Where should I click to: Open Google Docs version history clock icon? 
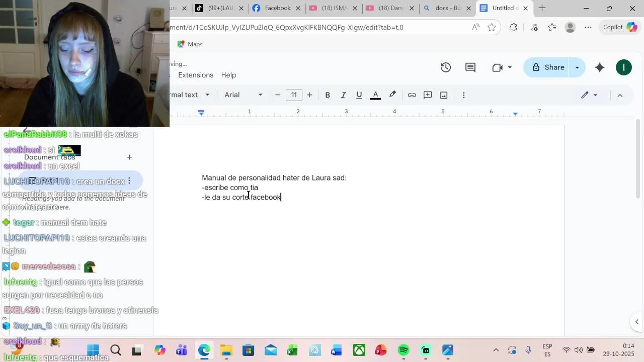(x=445, y=67)
